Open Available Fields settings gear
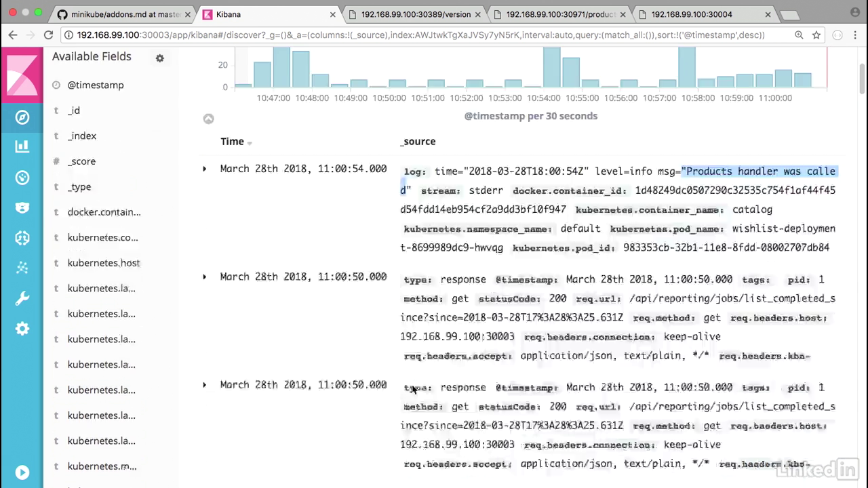 (x=160, y=58)
